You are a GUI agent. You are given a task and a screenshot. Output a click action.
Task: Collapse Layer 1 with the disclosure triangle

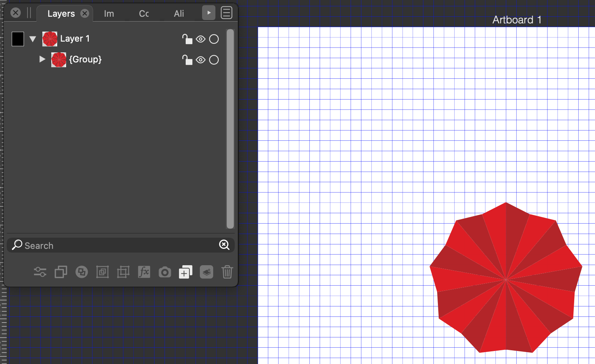pyautogui.click(x=33, y=39)
